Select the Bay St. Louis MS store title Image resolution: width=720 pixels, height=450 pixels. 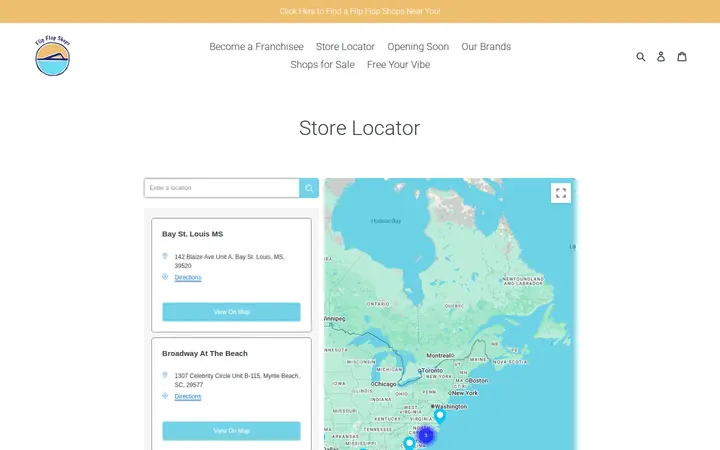[x=192, y=234]
